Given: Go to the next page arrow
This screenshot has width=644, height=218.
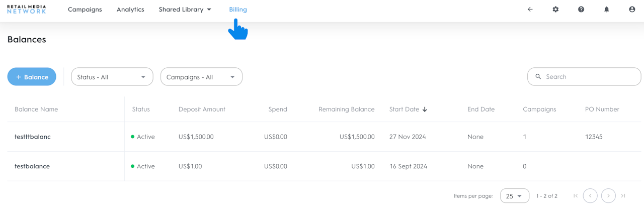Looking at the screenshot, I should point(608,196).
